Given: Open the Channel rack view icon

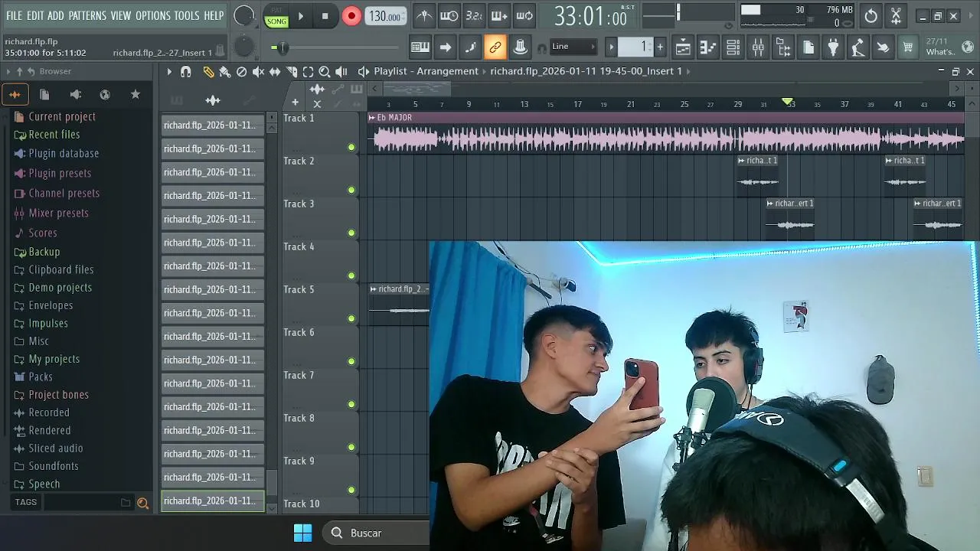Looking at the screenshot, I should tap(733, 47).
